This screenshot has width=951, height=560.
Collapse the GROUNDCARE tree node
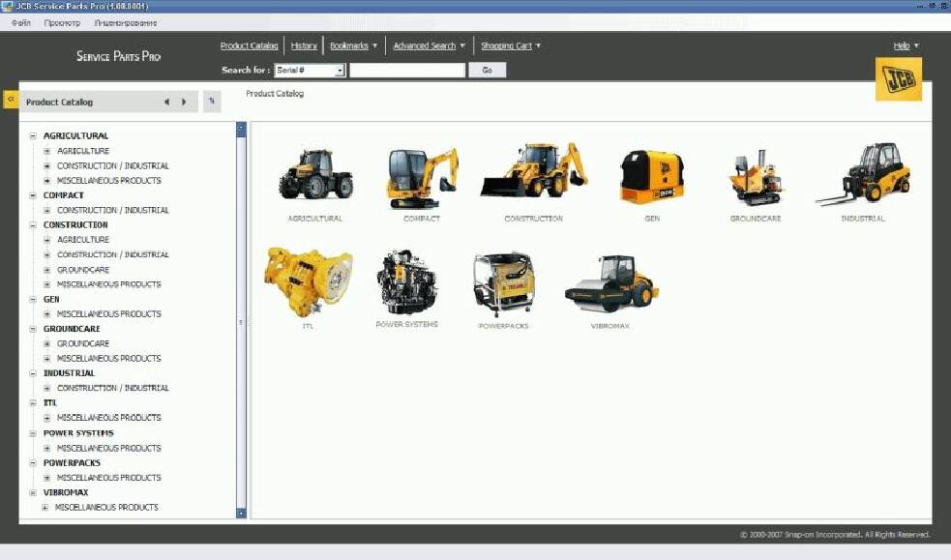33,329
